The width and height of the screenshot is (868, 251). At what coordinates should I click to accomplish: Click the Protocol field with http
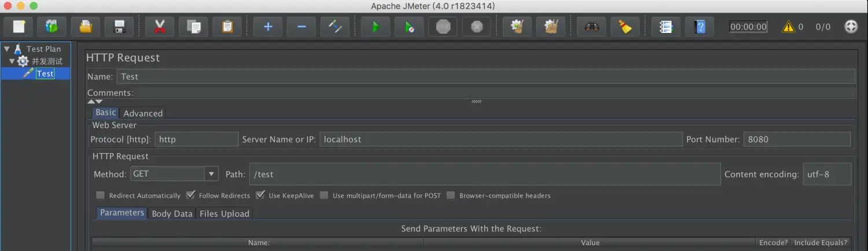pos(196,139)
